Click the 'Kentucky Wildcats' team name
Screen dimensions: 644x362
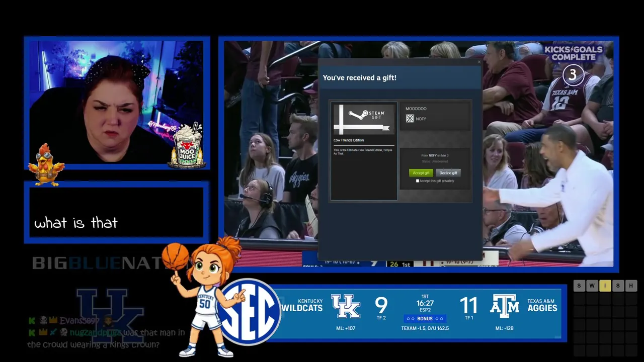click(302, 305)
